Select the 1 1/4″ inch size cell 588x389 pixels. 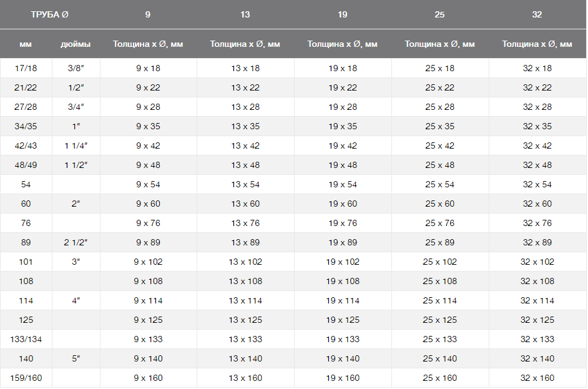pyautogui.click(x=76, y=145)
